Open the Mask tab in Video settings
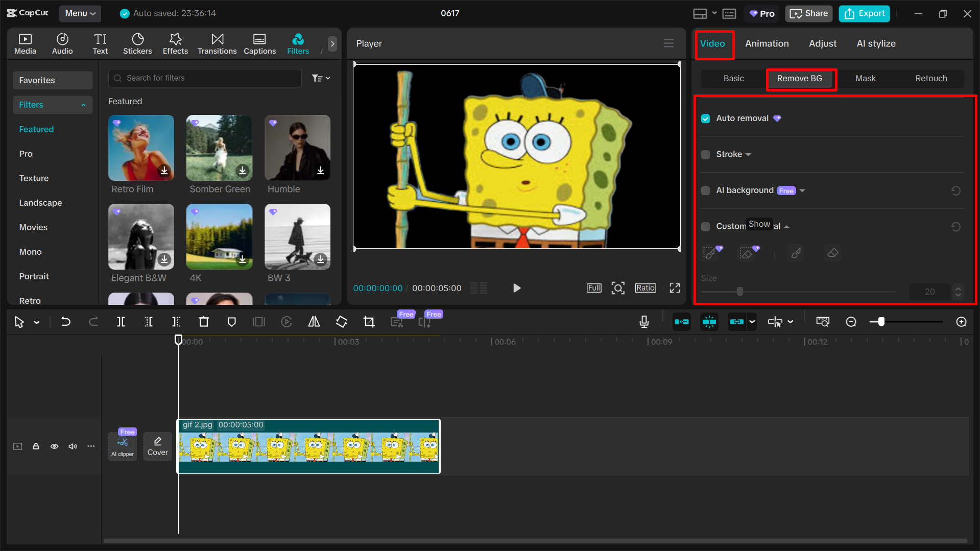The image size is (980, 551). pos(865,78)
